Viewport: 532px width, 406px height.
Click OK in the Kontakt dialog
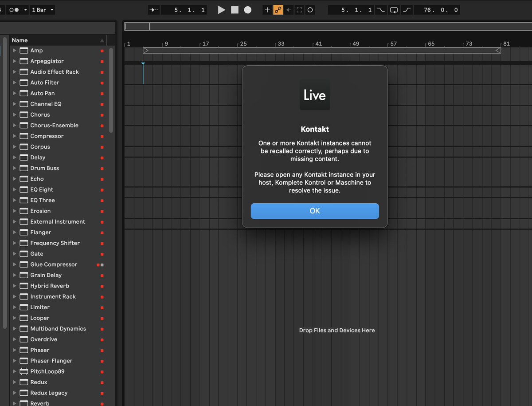pyautogui.click(x=315, y=211)
